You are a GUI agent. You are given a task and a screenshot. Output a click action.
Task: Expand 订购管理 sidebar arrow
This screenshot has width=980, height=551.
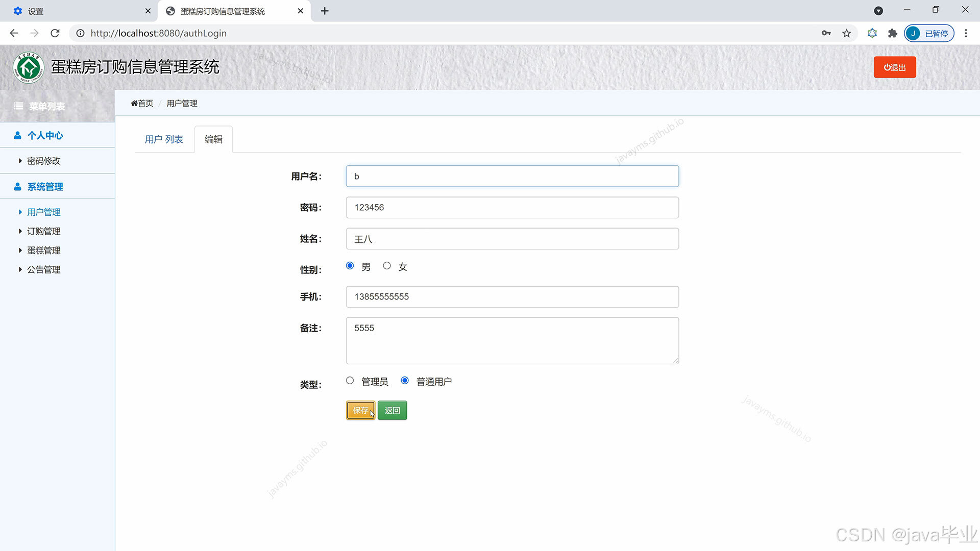pyautogui.click(x=20, y=231)
